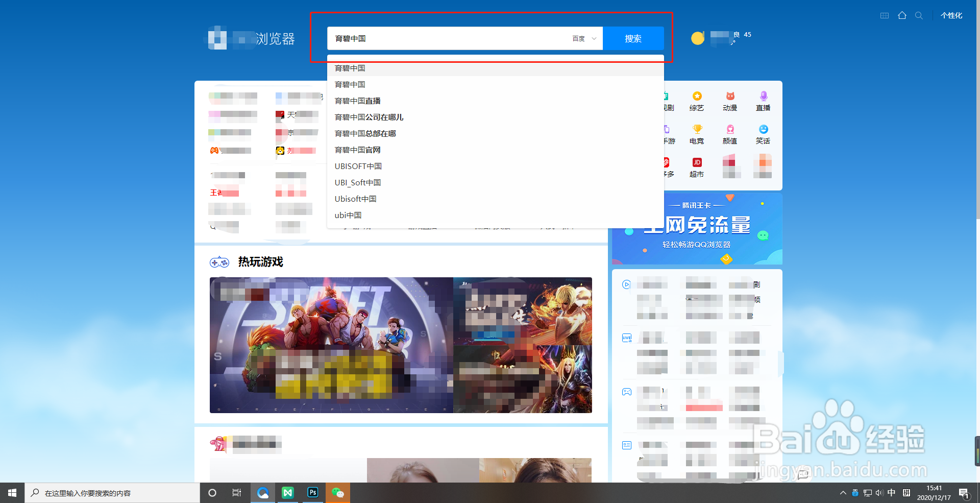Open the Street Fighter game banner

(x=331, y=345)
